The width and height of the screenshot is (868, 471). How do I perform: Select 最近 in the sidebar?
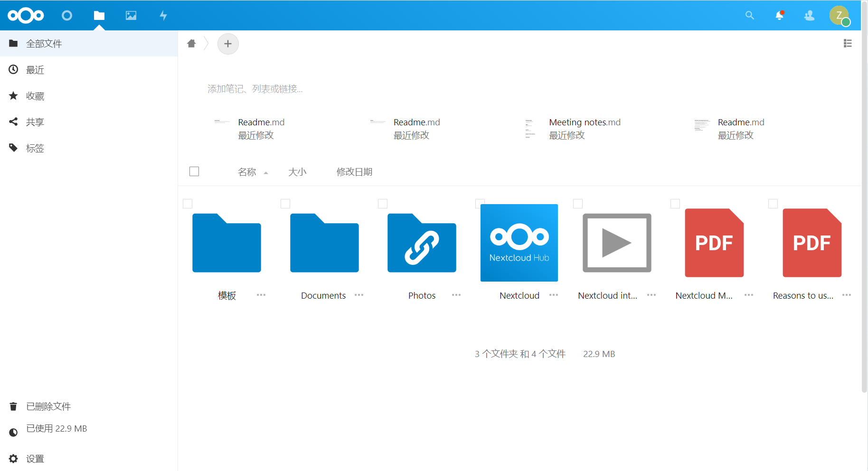(x=35, y=69)
